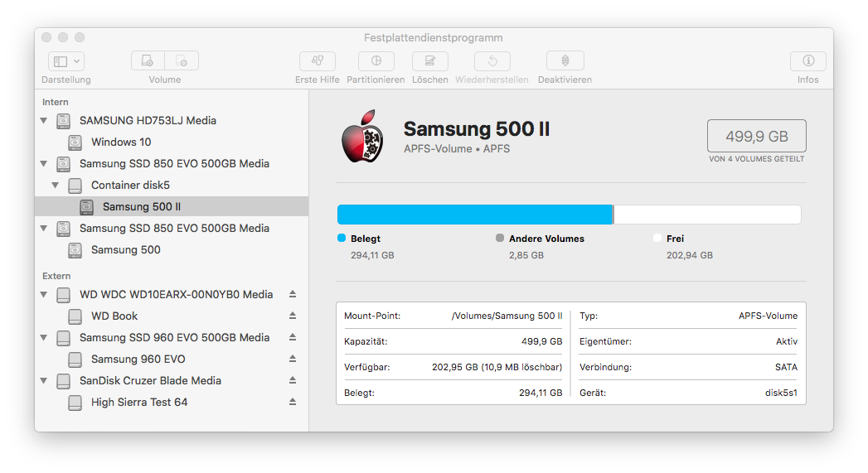
Task: Select the Samsung 500 II volume
Action: pyautogui.click(x=172, y=207)
